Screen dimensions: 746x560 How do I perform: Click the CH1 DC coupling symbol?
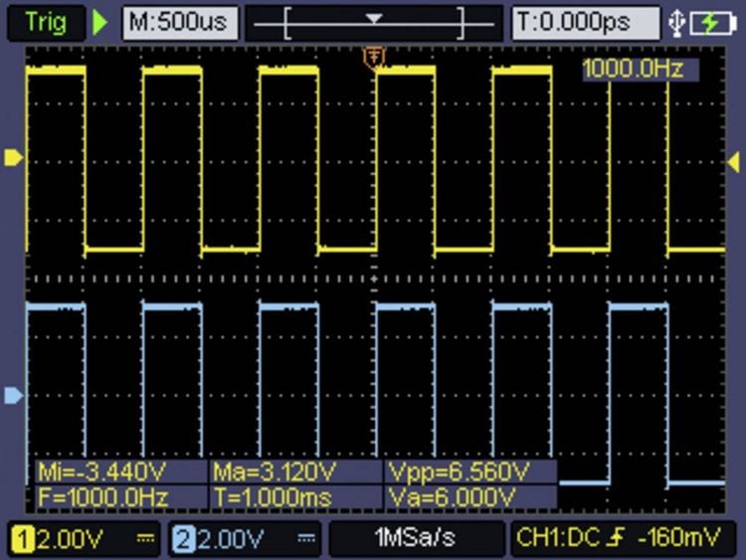145,538
